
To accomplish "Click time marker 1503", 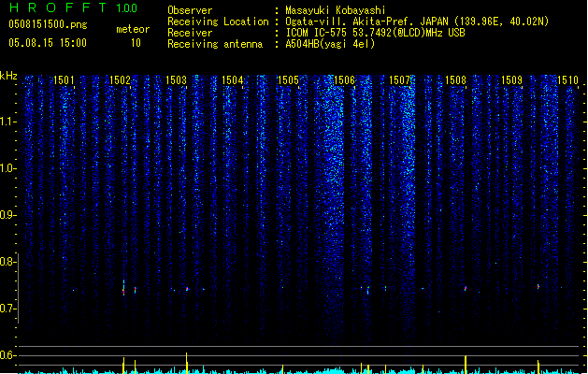I will click(x=176, y=80).
